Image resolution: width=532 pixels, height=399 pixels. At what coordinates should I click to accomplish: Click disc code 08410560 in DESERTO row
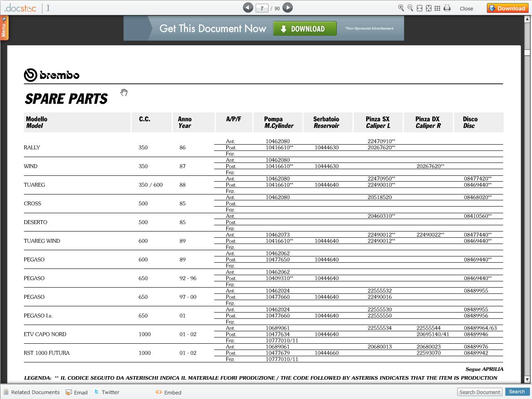click(x=478, y=216)
